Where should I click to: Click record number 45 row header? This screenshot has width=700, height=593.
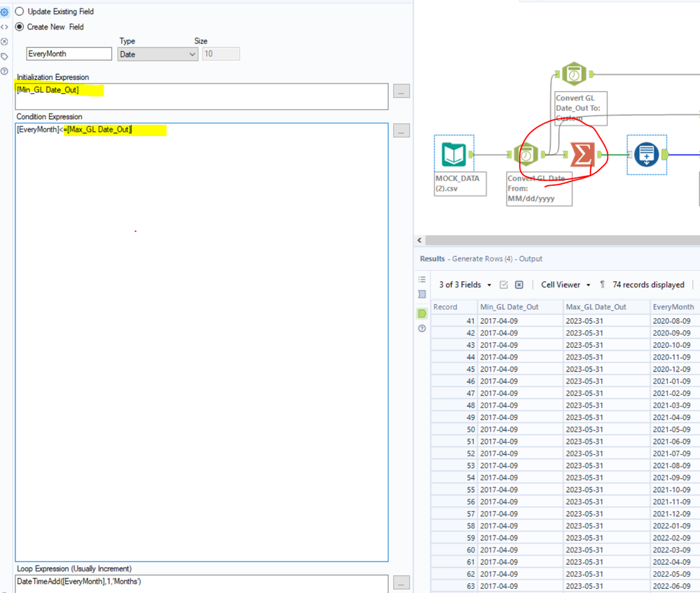click(453, 369)
